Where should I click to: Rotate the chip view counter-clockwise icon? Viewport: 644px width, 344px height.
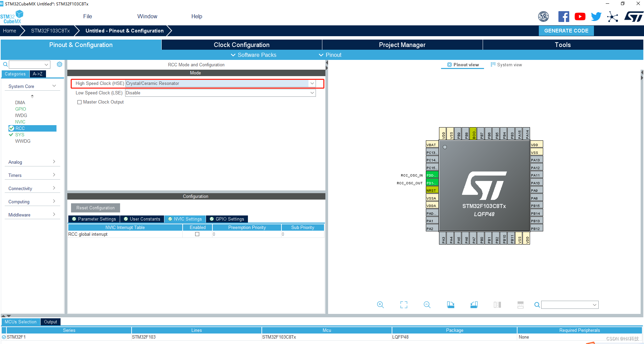[474, 305]
